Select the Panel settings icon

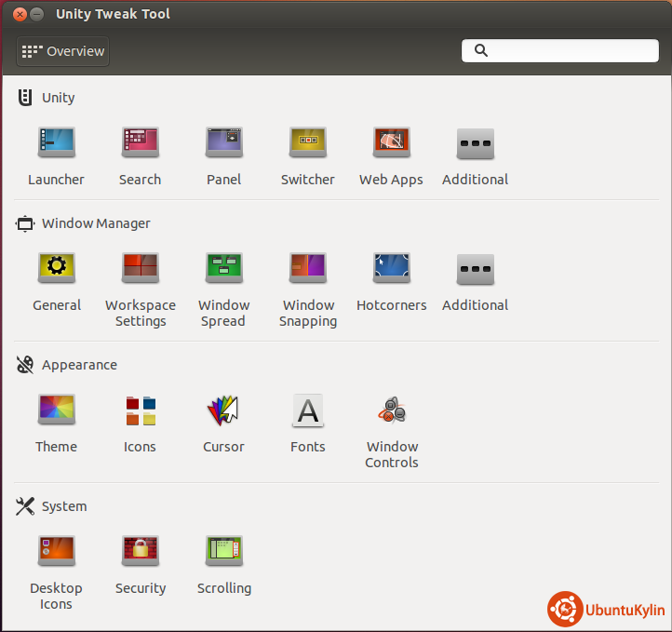223,143
